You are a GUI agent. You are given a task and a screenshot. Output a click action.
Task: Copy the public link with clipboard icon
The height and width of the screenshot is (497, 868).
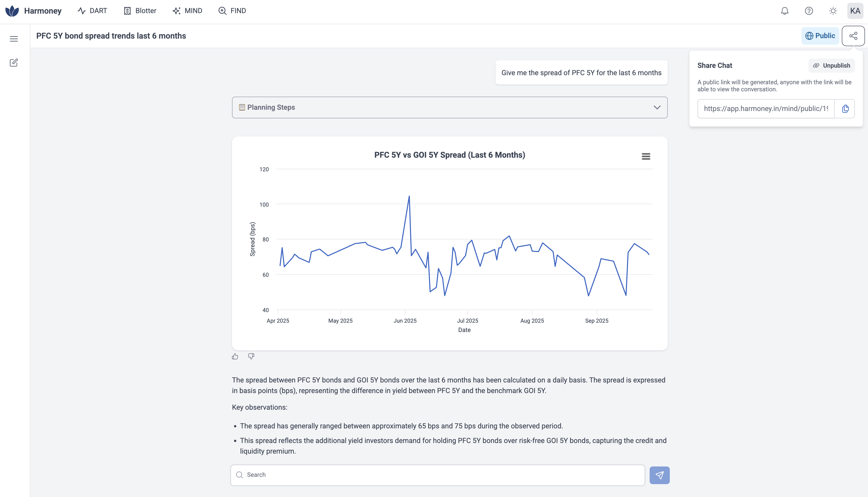845,108
